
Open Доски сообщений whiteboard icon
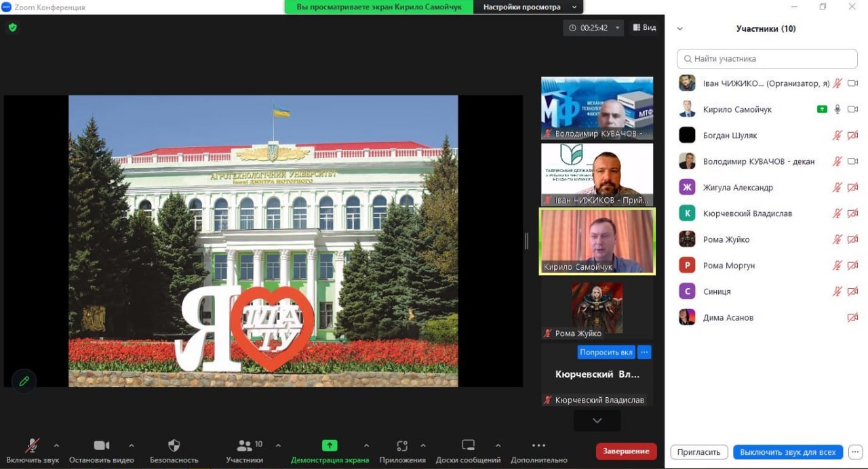tap(468, 445)
